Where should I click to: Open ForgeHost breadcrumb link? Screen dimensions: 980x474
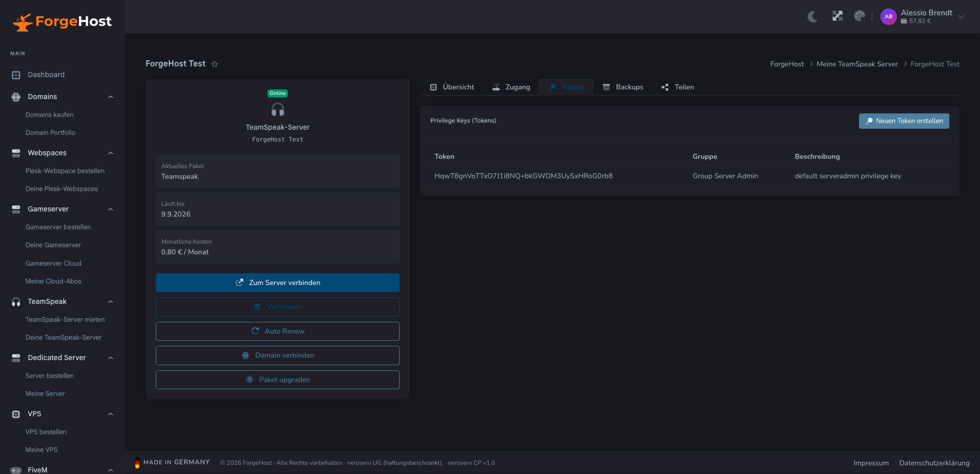787,64
